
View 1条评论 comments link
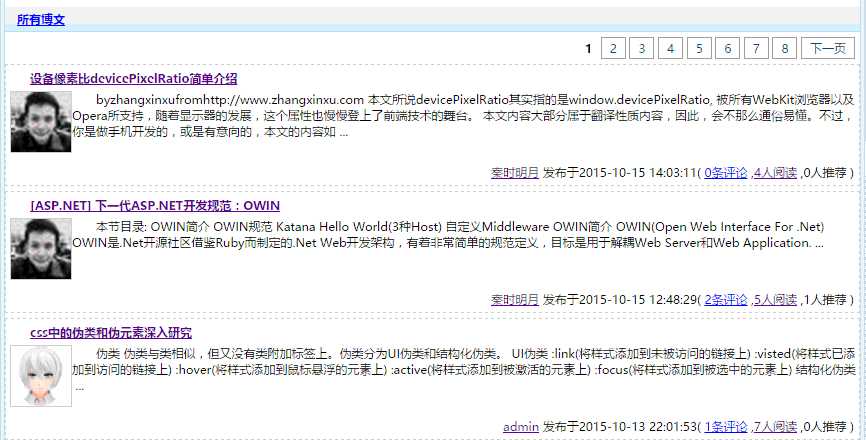click(x=726, y=426)
